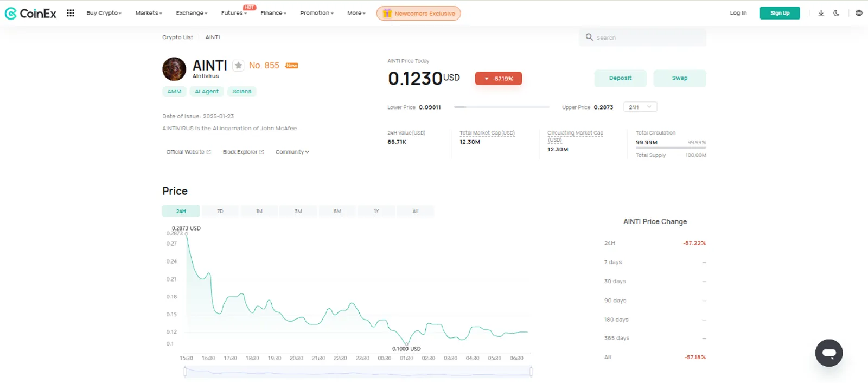Open the live chat support bubble

point(829,353)
